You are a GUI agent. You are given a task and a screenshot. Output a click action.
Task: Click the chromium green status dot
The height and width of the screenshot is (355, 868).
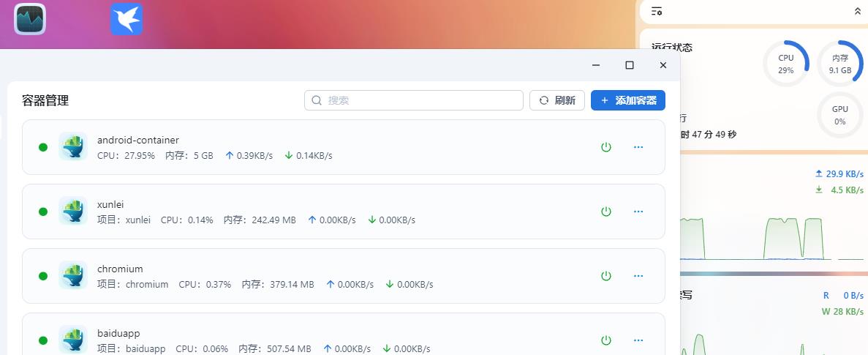point(42,275)
